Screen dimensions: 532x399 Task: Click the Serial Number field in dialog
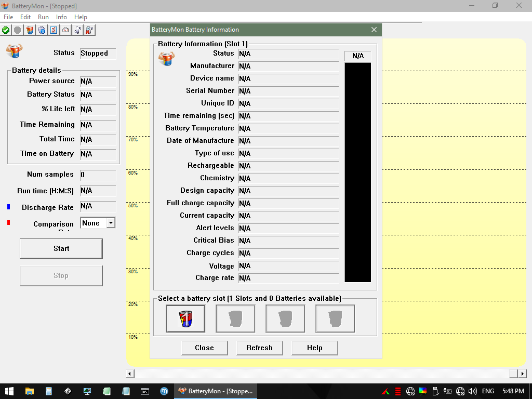point(288,91)
